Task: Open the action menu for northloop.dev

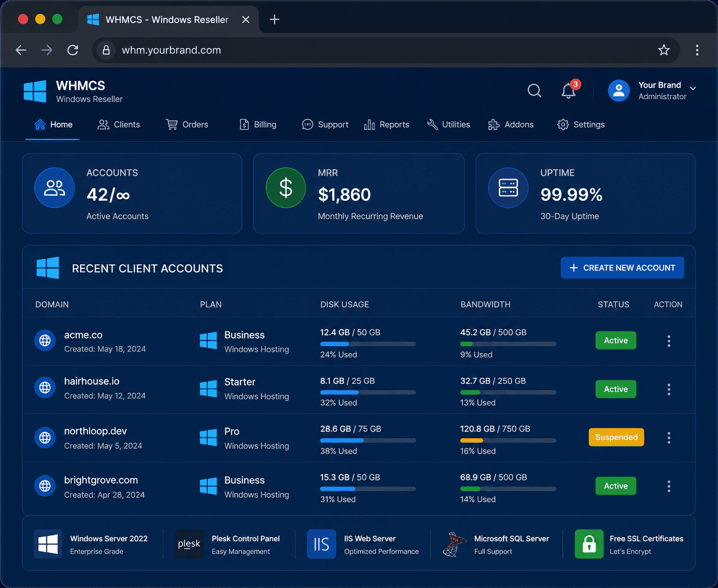Action: click(x=669, y=438)
